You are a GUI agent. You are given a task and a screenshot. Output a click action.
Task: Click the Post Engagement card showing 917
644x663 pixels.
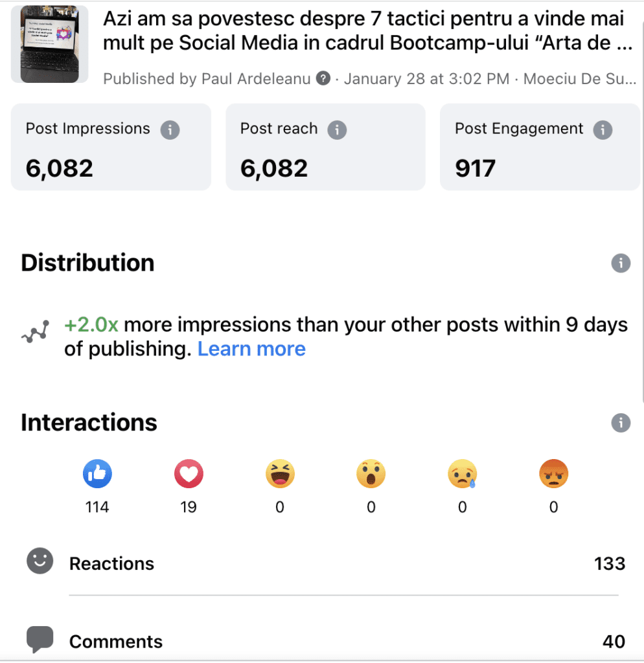(540, 147)
